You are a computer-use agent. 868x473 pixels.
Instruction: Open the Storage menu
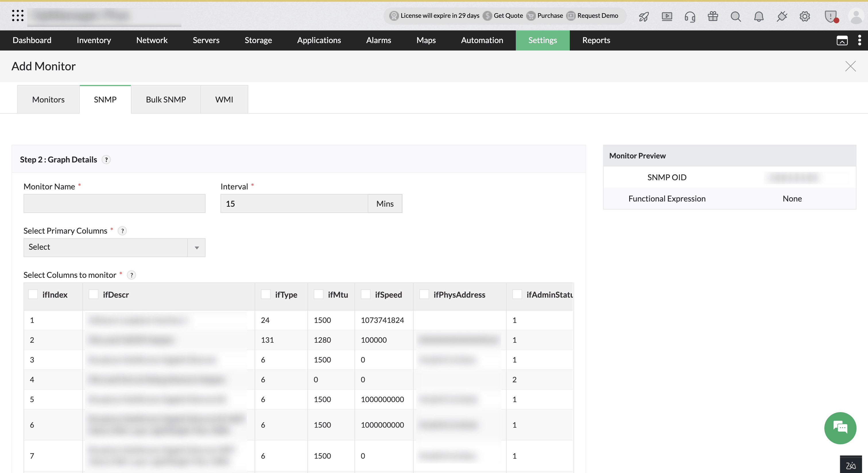(x=258, y=40)
